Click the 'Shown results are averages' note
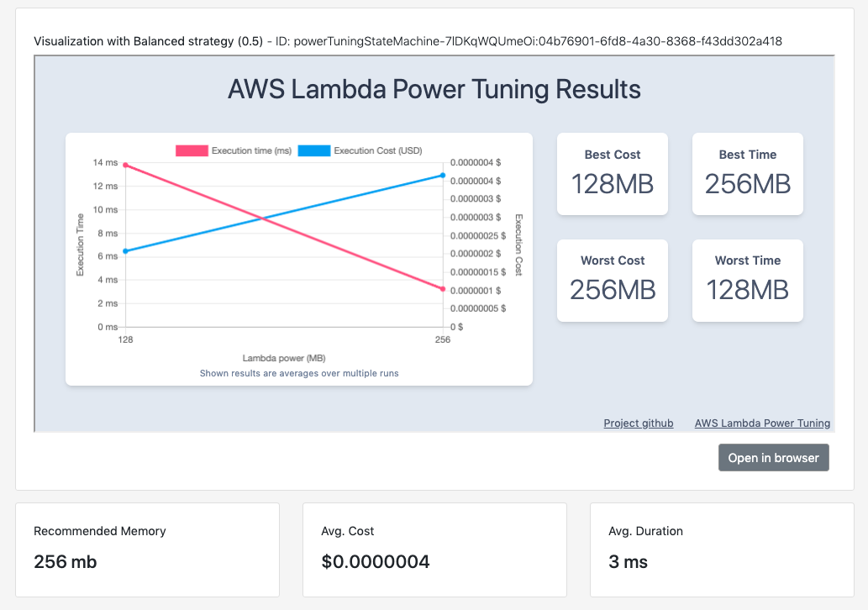The height and width of the screenshot is (610, 868). 299,373
